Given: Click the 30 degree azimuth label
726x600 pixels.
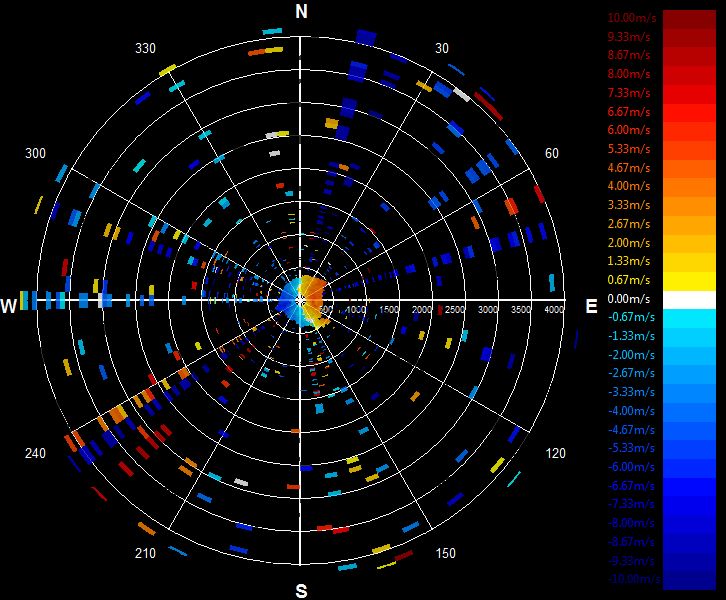Looking at the screenshot, I should [x=442, y=48].
